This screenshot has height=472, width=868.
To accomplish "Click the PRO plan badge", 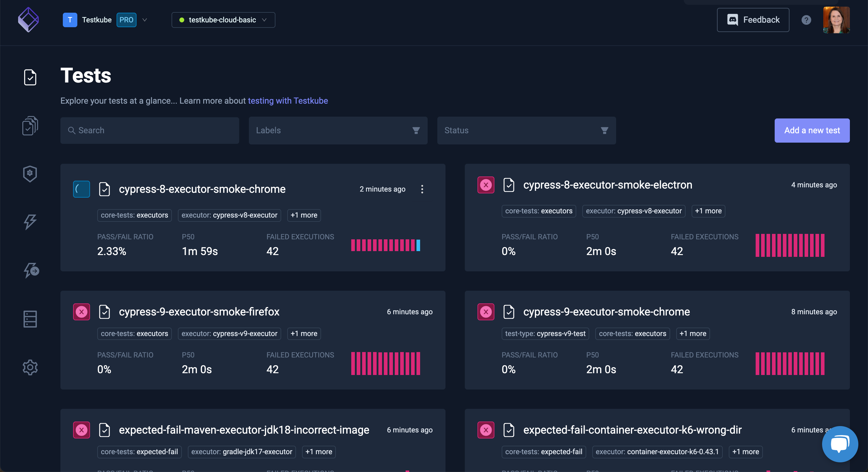I will point(126,20).
